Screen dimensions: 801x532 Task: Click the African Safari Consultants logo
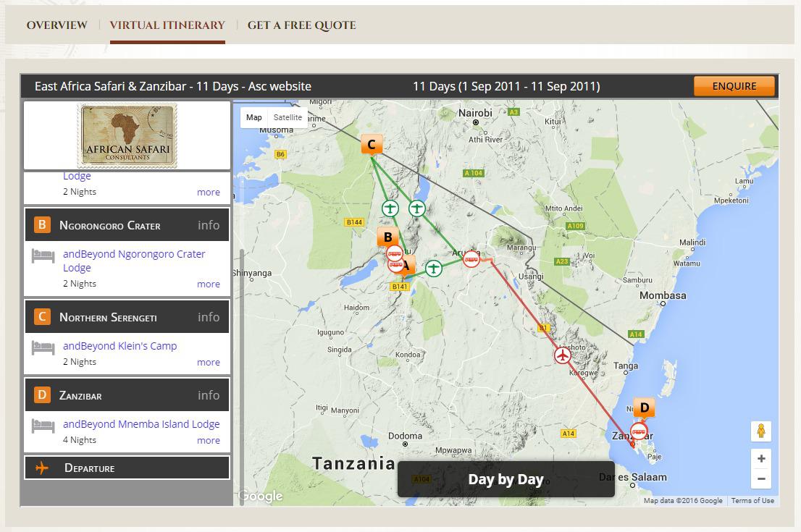click(127, 135)
